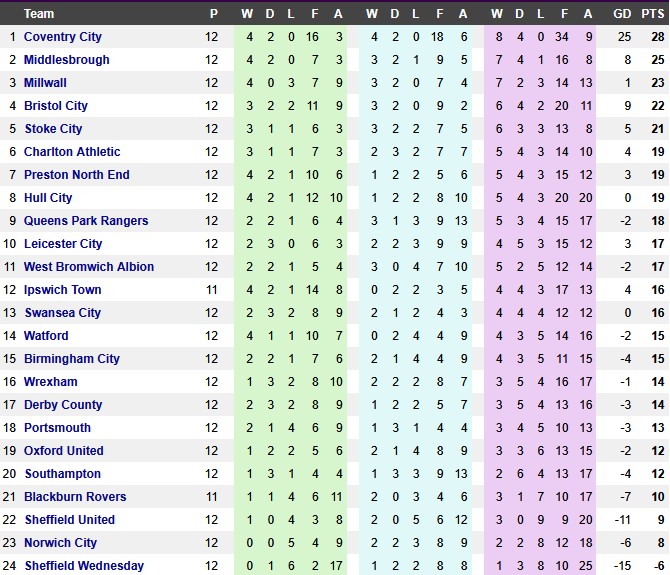Select Millwall in the table

coord(46,83)
